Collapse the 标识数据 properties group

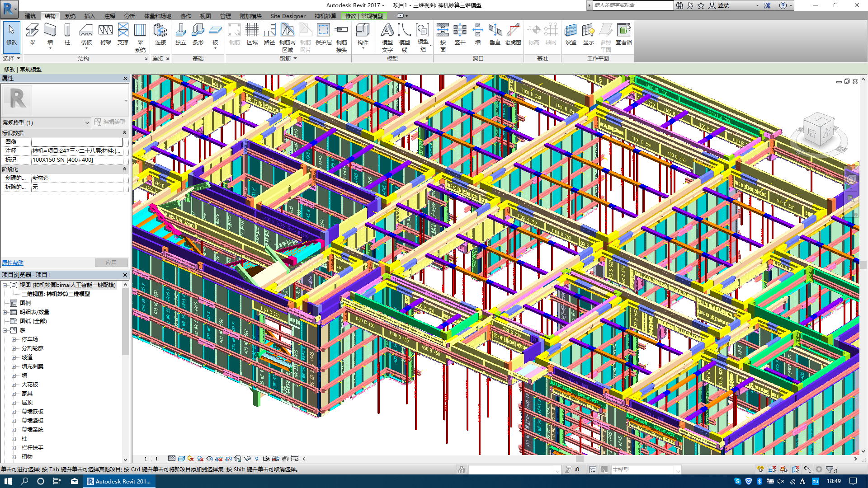click(125, 133)
